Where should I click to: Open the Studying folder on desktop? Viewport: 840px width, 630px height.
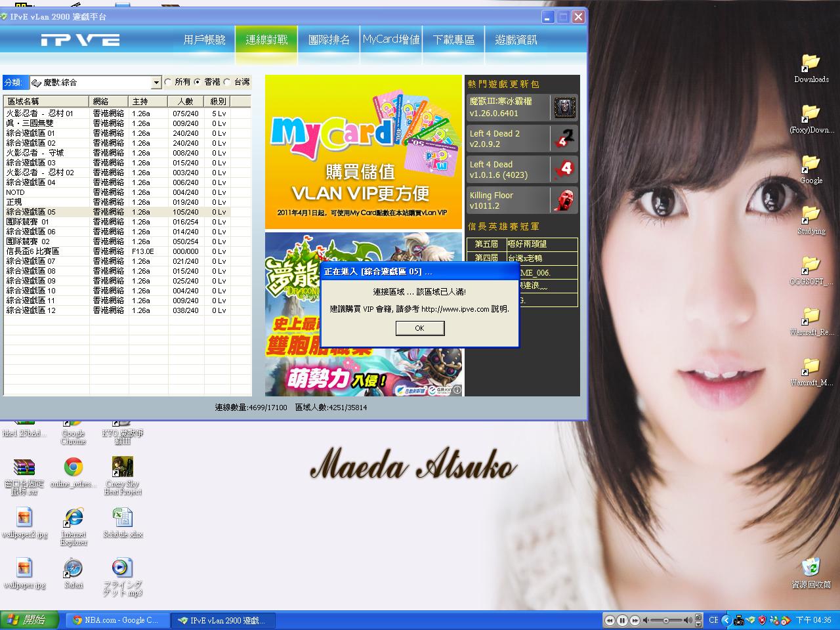coord(811,220)
